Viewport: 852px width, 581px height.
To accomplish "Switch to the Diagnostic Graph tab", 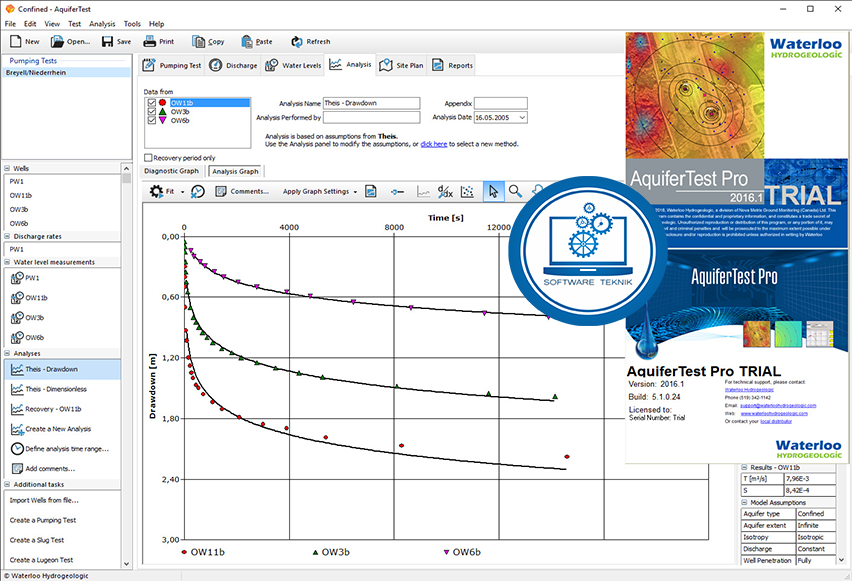I will pyautogui.click(x=172, y=171).
